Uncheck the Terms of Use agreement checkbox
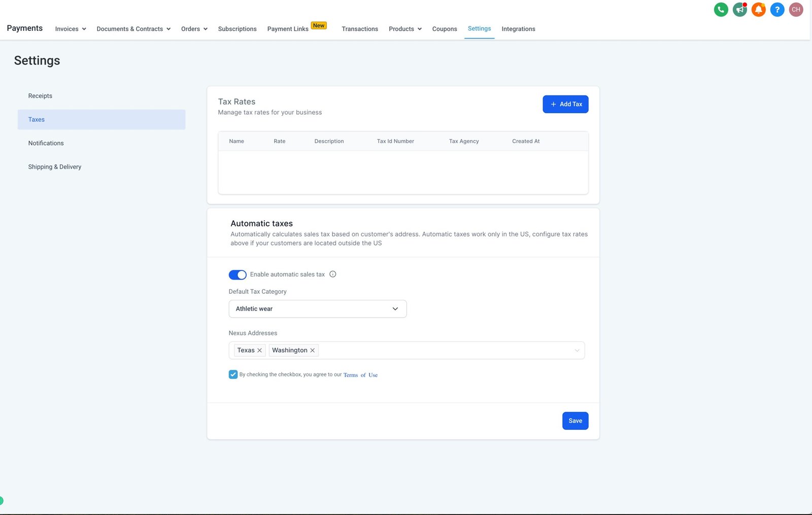The height and width of the screenshot is (515, 812). [233, 374]
